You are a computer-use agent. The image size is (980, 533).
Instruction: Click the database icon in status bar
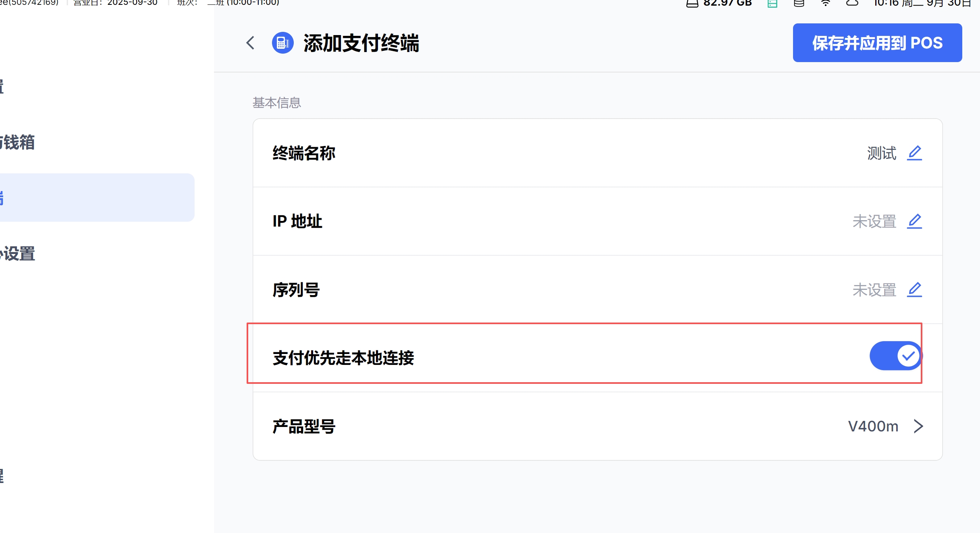pyautogui.click(x=799, y=4)
